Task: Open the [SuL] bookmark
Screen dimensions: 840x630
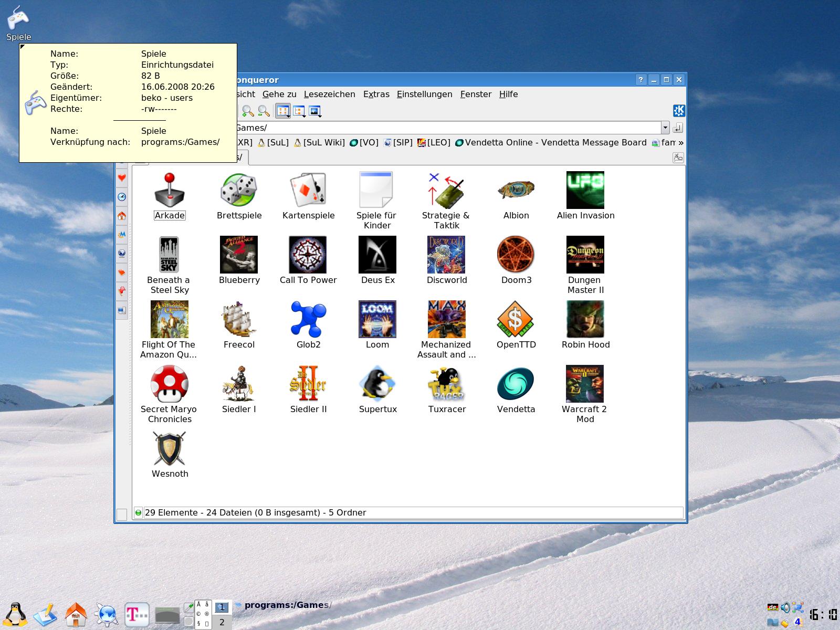Action: (x=273, y=142)
